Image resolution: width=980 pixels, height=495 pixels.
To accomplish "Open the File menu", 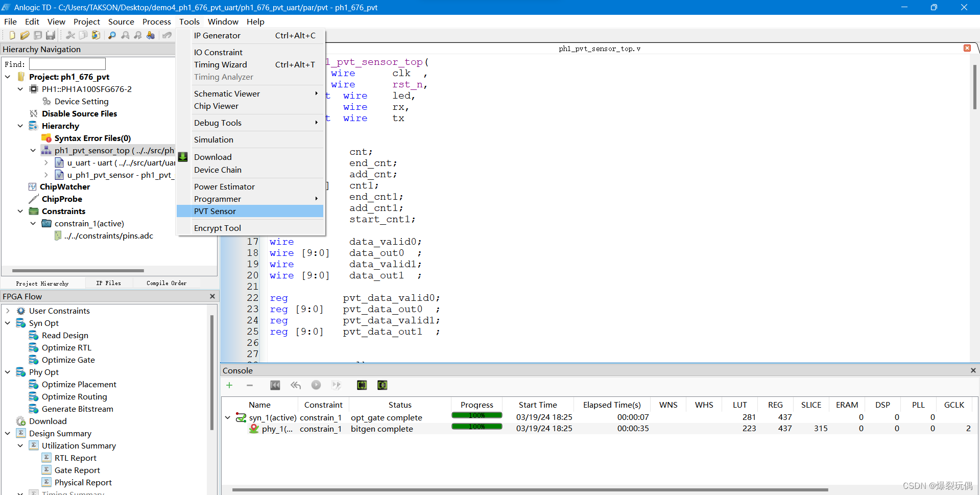I will coord(10,21).
